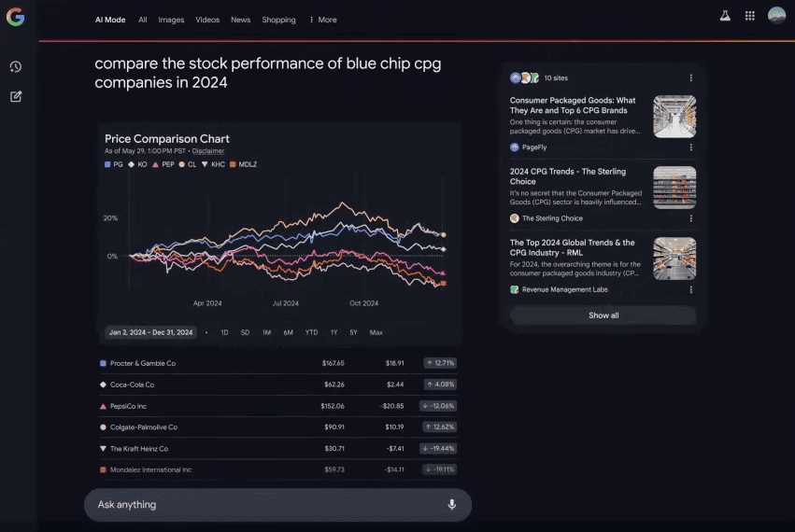Toggle the KHC series in chart legend
795x532 pixels.
pyautogui.click(x=213, y=164)
